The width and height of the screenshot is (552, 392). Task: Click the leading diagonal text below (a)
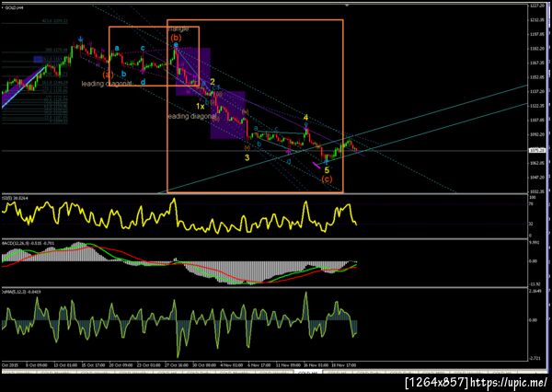point(107,84)
